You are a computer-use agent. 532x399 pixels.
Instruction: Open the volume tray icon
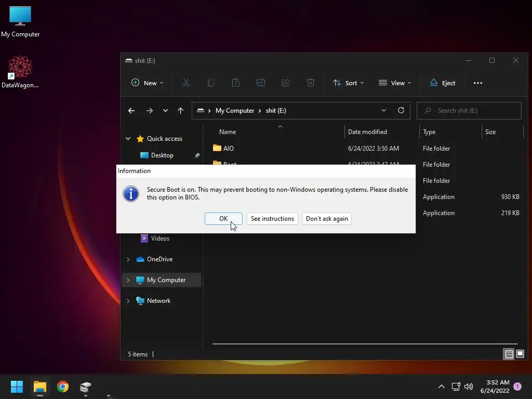click(x=469, y=387)
